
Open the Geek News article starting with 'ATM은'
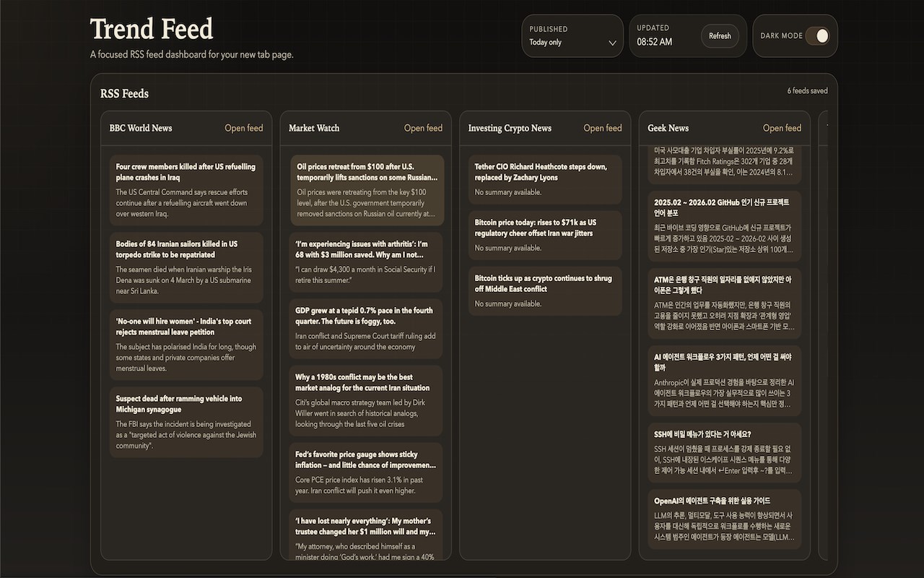tap(725, 303)
